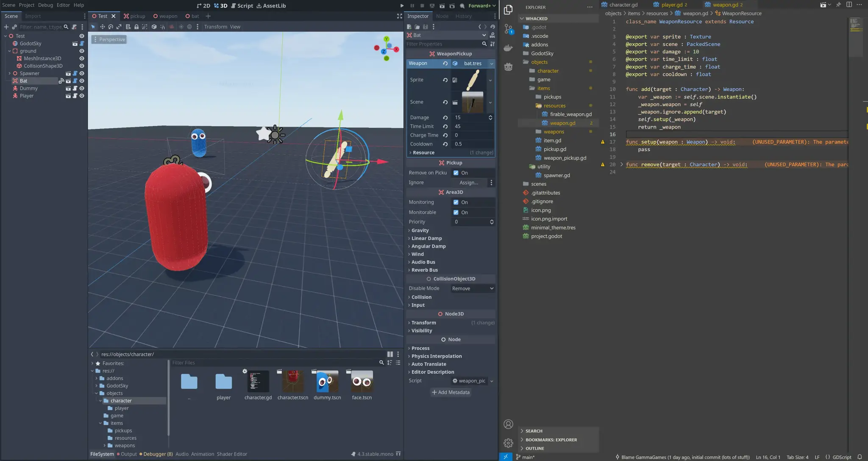Open the Godot Tools sidebar icon
868x461 pixels.
(x=508, y=67)
